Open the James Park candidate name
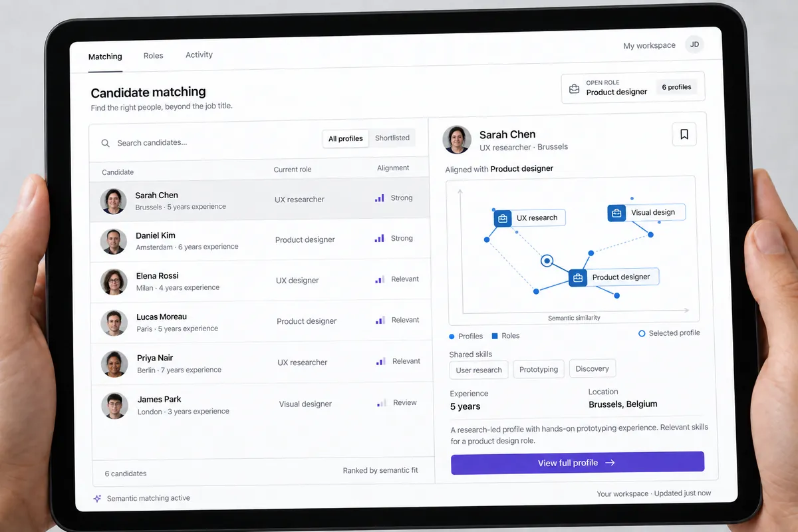Viewport: 798px width, 532px height. coord(160,400)
